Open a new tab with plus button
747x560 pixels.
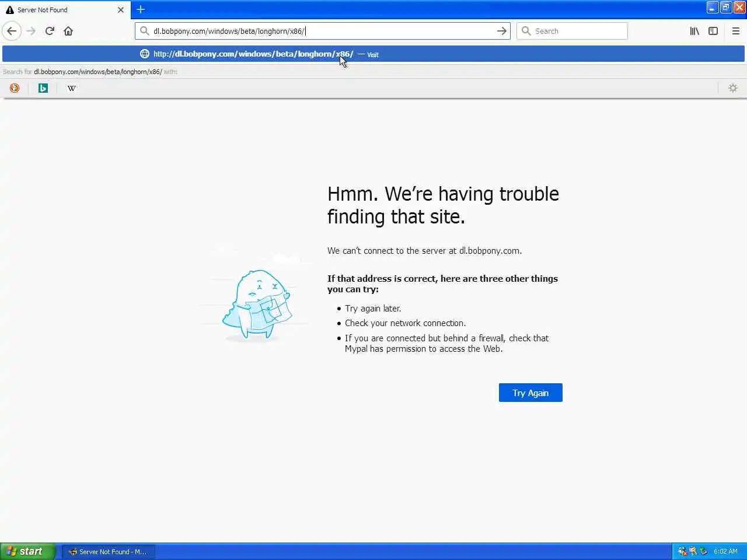(141, 9)
